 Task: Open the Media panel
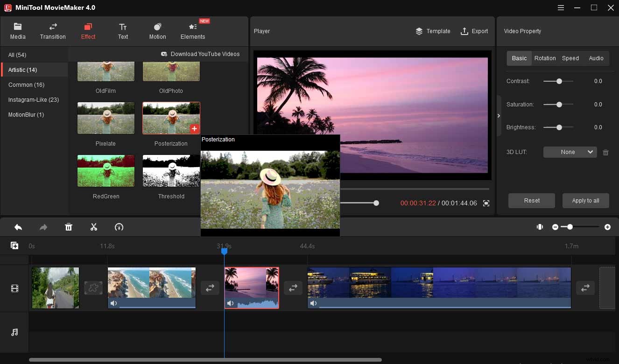pyautogui.click(x=18, y=31)
